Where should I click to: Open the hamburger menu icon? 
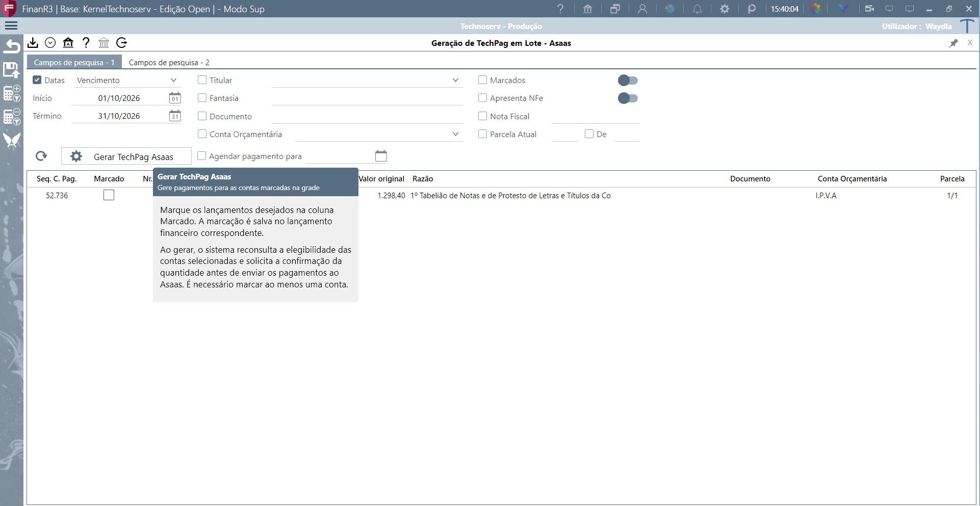[11, 26]
